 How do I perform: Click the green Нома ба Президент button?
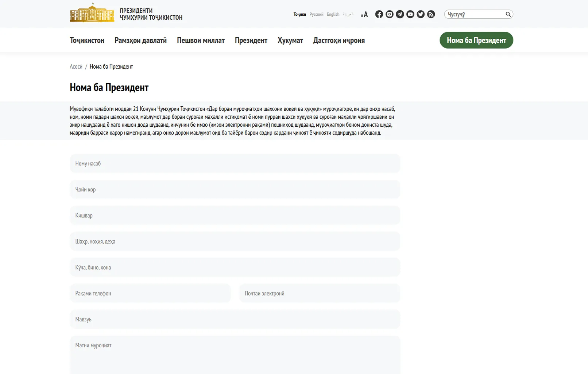pyautogui.click(x=476, y=40)
